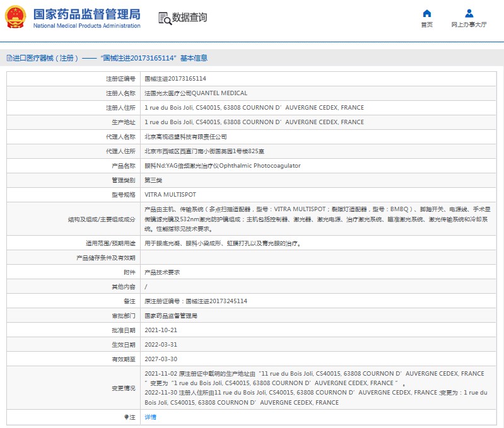Click the 代理人名称 row label
The width and height of the screenshot is (504, 428).
click(x=120, y=137)
